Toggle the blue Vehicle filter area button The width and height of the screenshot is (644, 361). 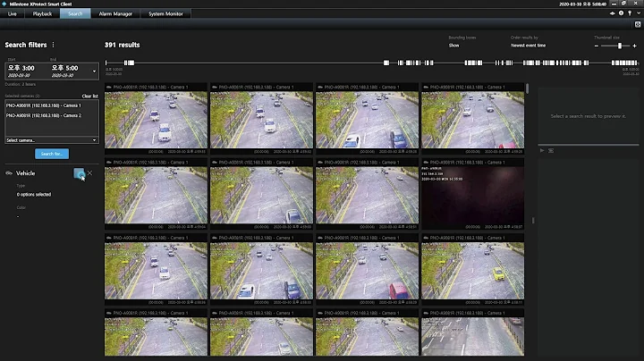pyautogui.click(x=79, y=173)
